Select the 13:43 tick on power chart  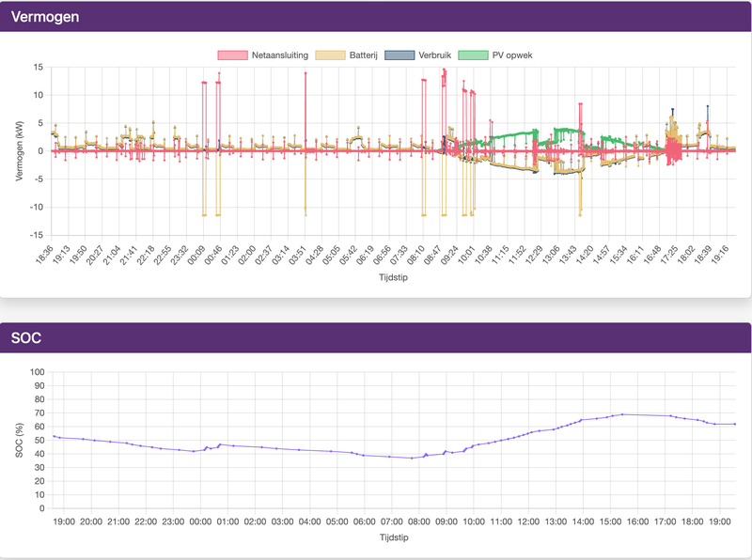point(568,254)
